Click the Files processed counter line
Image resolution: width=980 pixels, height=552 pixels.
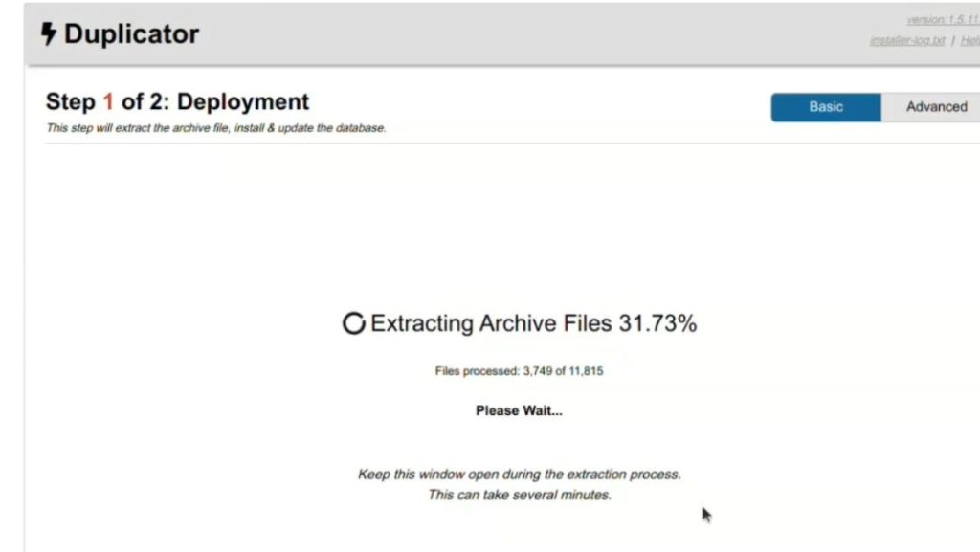(520, 371)
